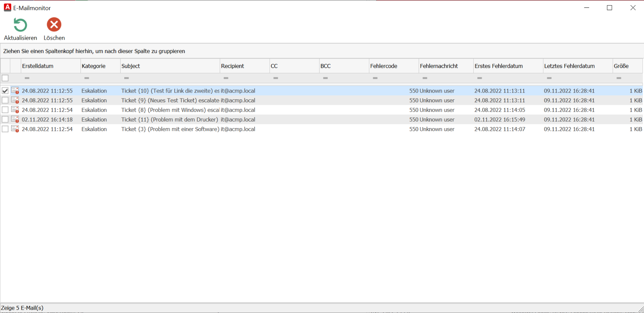The height and width of the screenshot is (313, 644).
Task: Click 'Eskalation' category in Ticket {8} row
Action: click(94, 110)
